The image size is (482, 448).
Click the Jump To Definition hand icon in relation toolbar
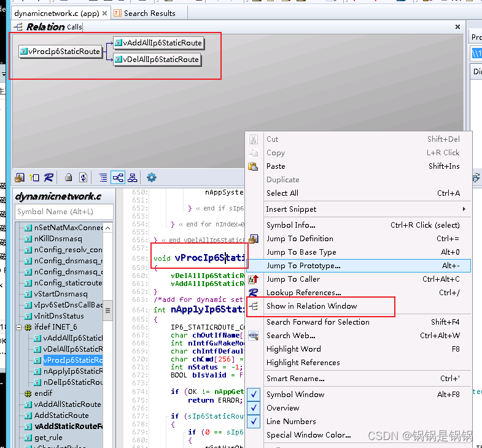(20, 177)
